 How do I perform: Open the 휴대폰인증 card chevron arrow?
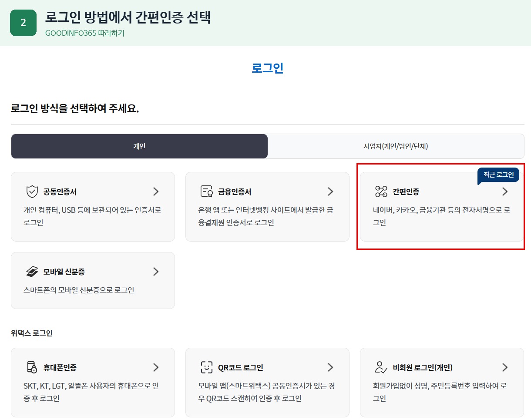click(156, 367)
